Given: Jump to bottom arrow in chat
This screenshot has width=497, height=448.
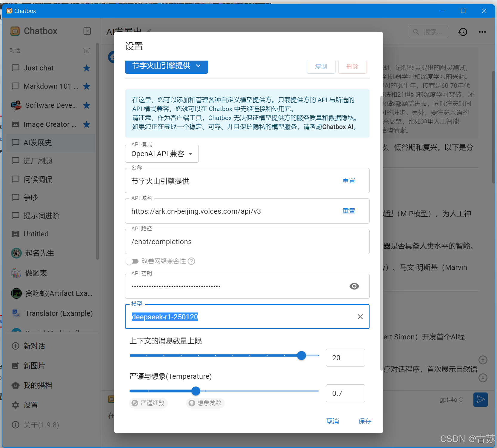Looking at the screenshot, I should point(483,378).
